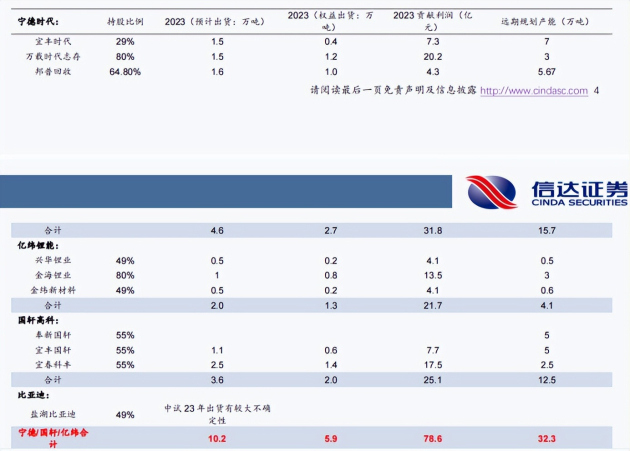Select the 宜丰国轩 row label

click(x=53, y=350)
